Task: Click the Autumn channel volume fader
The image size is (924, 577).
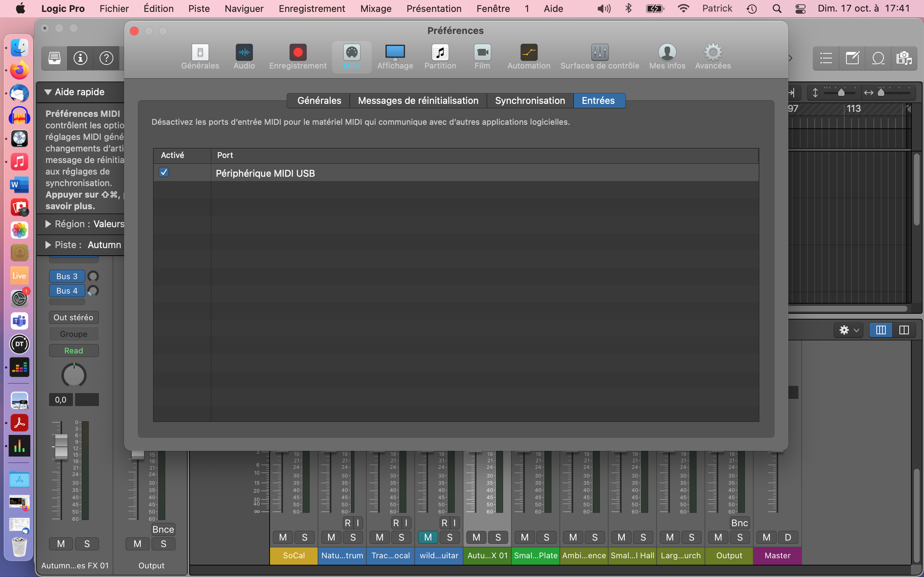Action: click(61, 446)
